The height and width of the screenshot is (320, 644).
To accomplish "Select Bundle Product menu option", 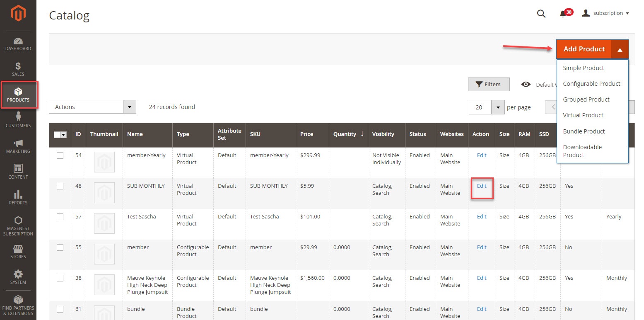I will [x=584, y=131].
